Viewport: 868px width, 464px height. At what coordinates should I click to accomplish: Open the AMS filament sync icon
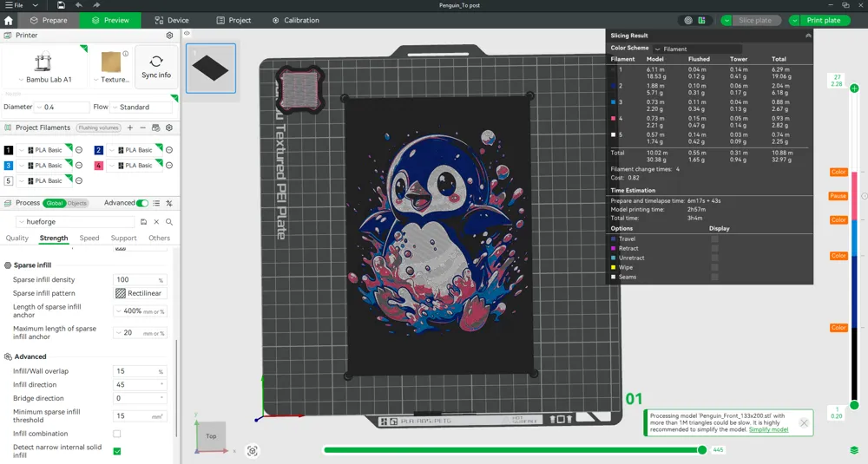coord(156,127)
